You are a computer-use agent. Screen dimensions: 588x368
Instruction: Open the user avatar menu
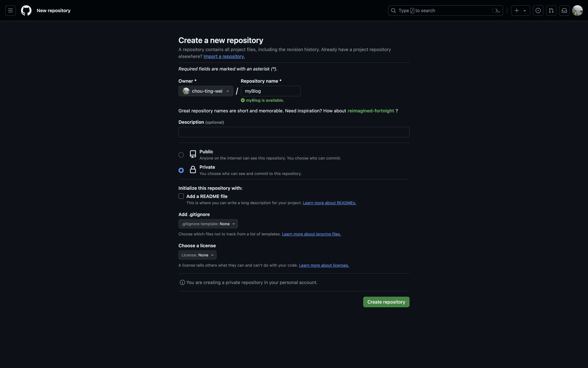(577, 11)
